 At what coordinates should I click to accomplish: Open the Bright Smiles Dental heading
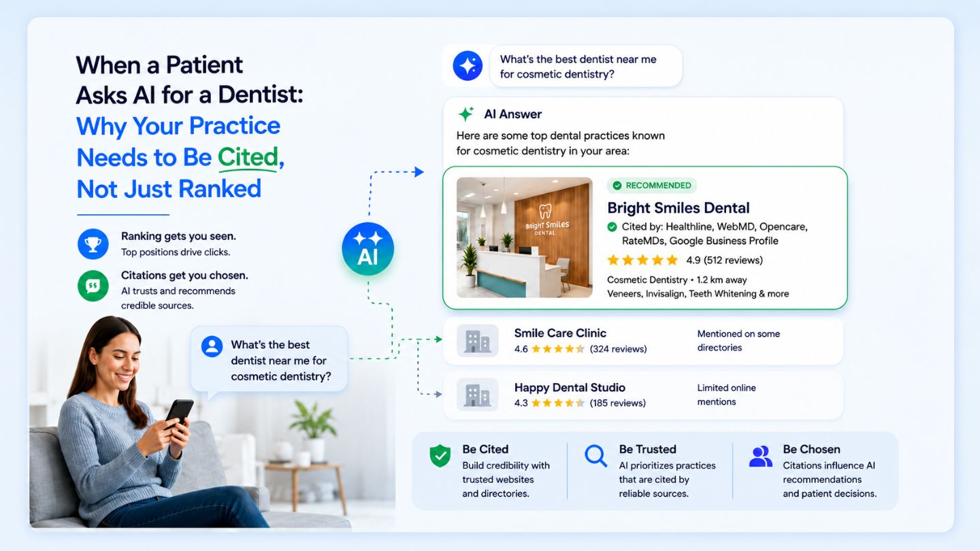pos(679,208)
